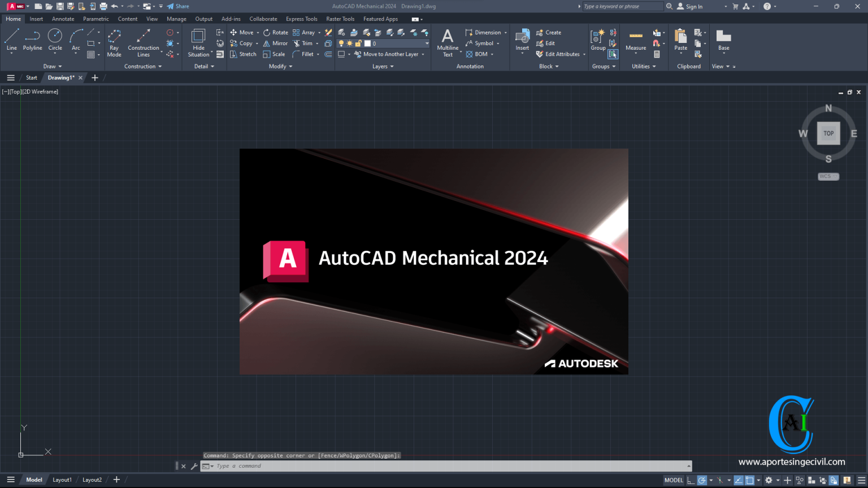The width and height of the screenshot is (868, 488).
Task: Open the layer selection dropdown
Action: pos(427,43)
